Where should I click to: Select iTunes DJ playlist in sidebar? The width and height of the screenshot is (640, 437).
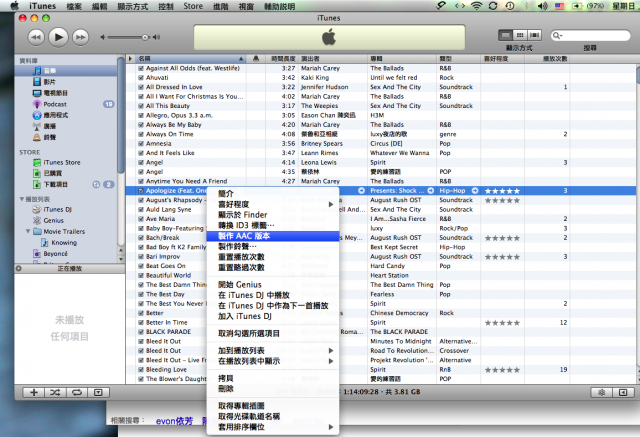[66, 209]
